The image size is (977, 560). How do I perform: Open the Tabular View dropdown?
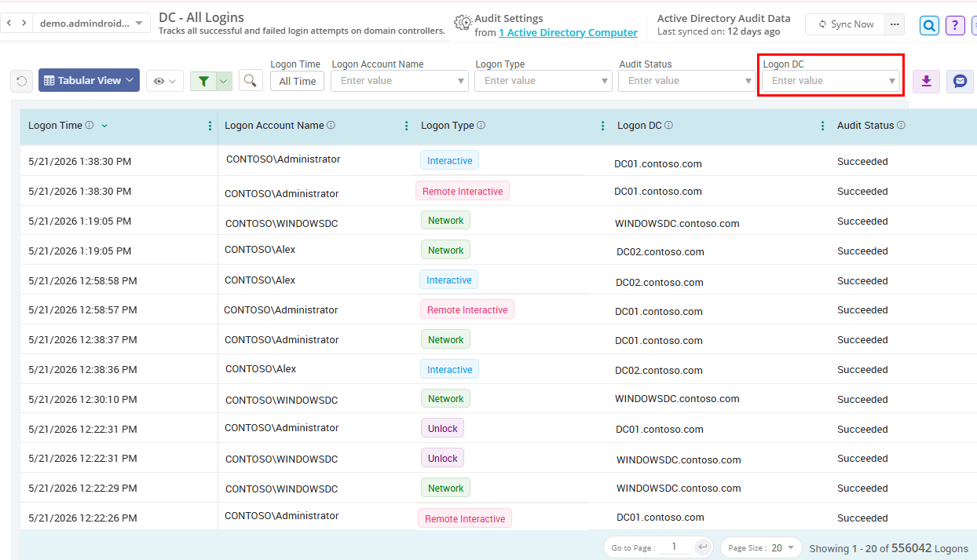tap(89, 80)
